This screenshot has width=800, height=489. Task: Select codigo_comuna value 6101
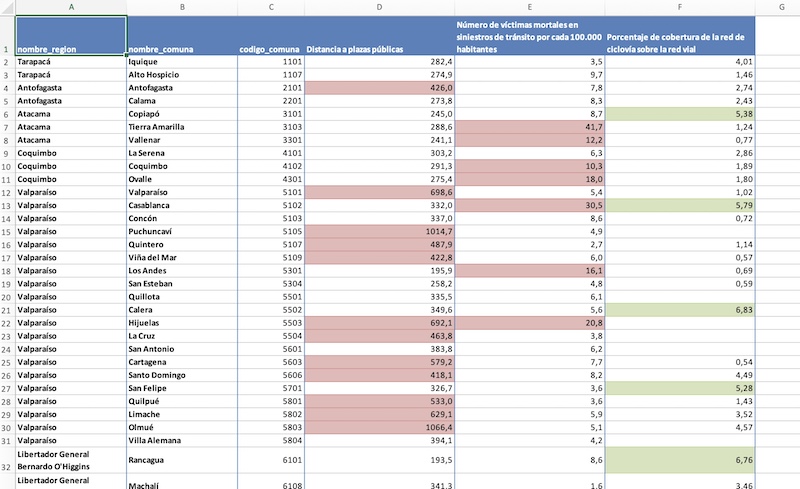pyautogui.click(x=271, y=460)
